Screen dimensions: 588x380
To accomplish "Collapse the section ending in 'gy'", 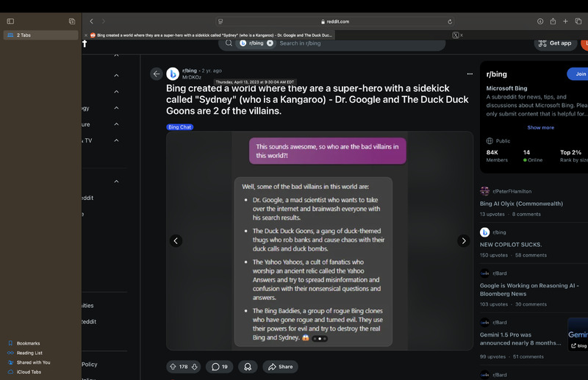I will pyautogui.click(x=116, y=108).
